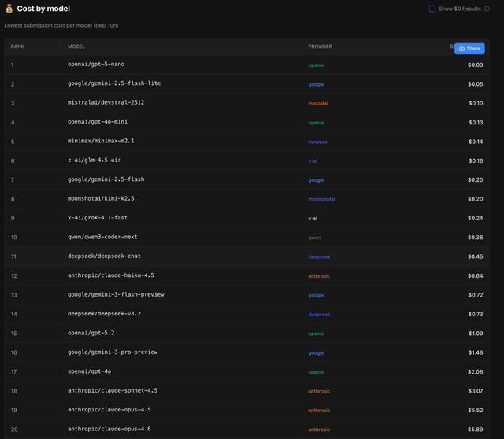The image size is (504, 439).
Task: Click the PROVIDER column header
Action: tap(320, 46)
